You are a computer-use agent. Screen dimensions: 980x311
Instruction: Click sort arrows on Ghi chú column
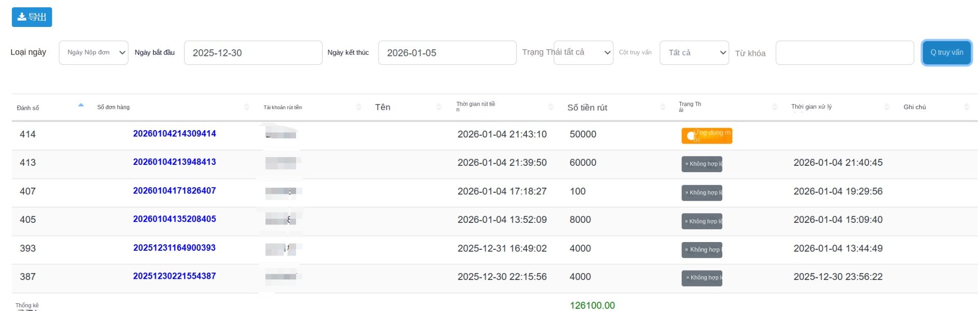click(967, 107)
